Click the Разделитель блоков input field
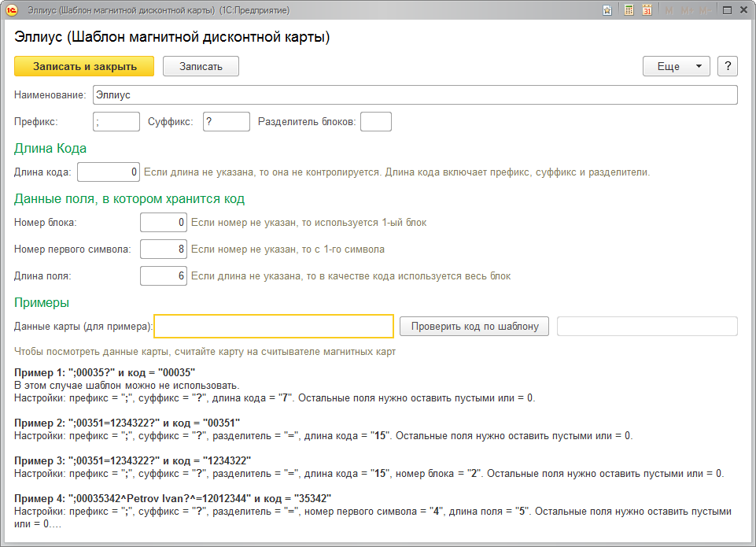The image size is (756, 547). (x=376, y=121)
